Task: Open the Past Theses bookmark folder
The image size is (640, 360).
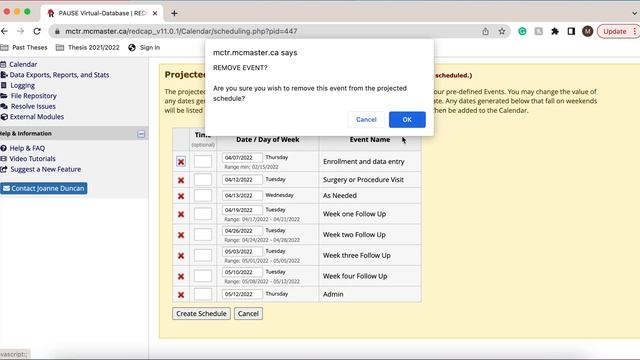Action: coord(24,47)
